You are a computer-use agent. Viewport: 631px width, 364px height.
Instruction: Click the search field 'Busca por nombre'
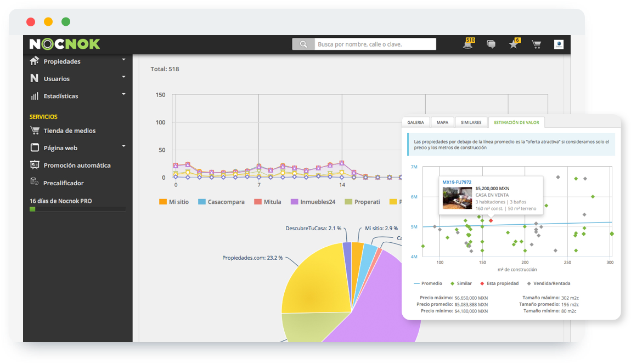(375, 44)
